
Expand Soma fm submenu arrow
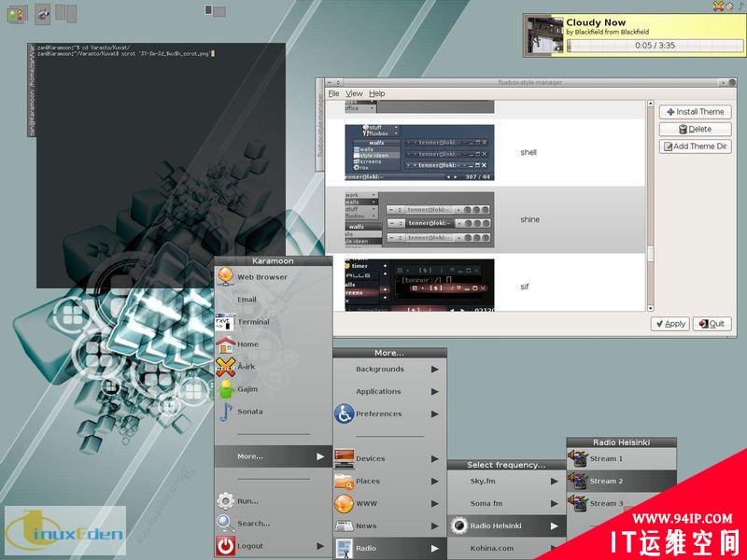[x=554, y=503]
